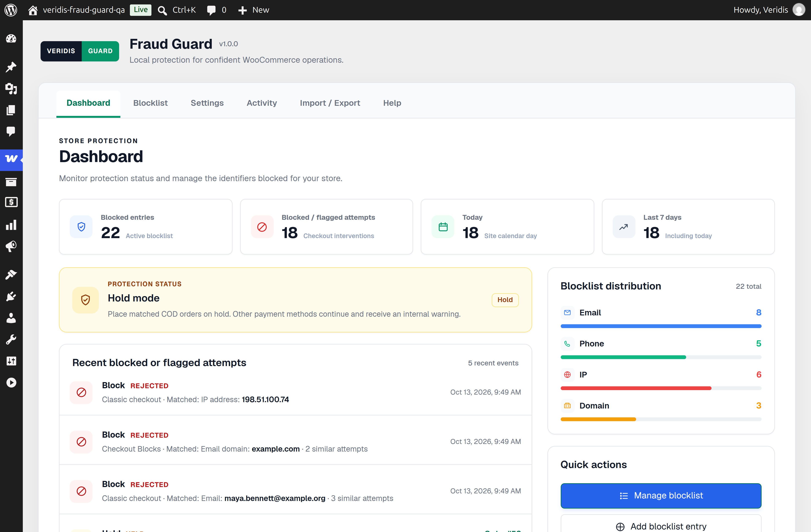
Task: Open the Help tab
Action: (x=392, y=103)
